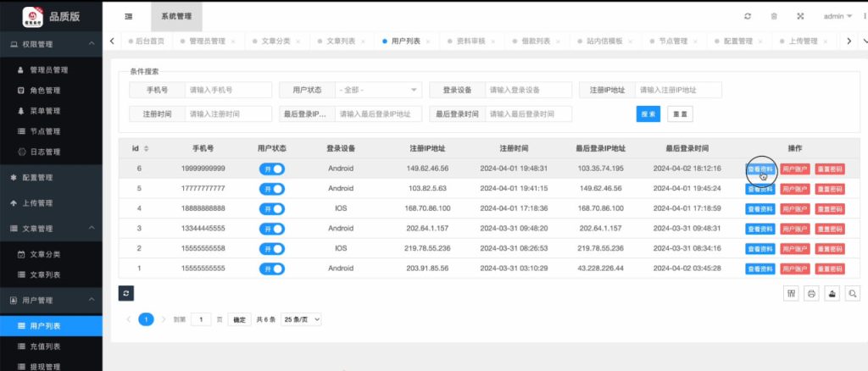Click the blue 搜索 search button
868x371 pixels.
(648, 114)
